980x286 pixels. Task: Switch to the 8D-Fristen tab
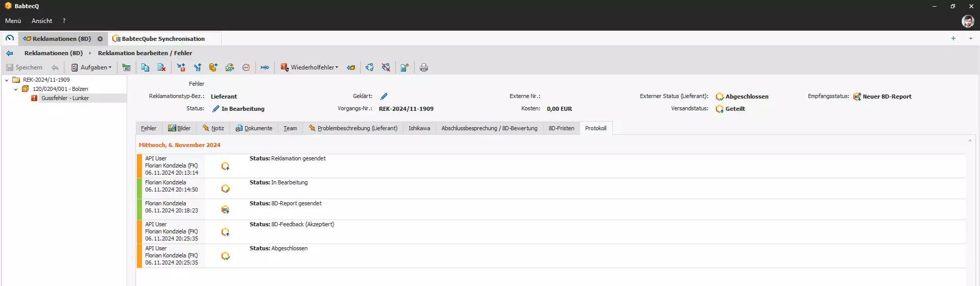[561, 128]
